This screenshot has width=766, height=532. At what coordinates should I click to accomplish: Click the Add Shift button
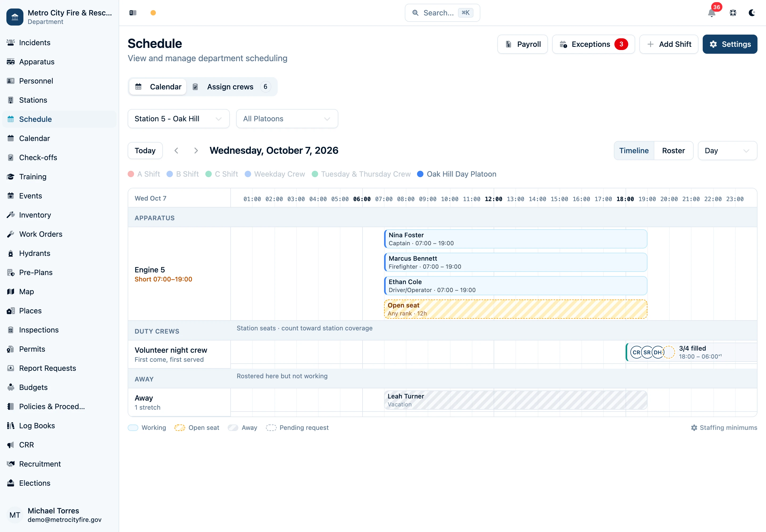669,44
